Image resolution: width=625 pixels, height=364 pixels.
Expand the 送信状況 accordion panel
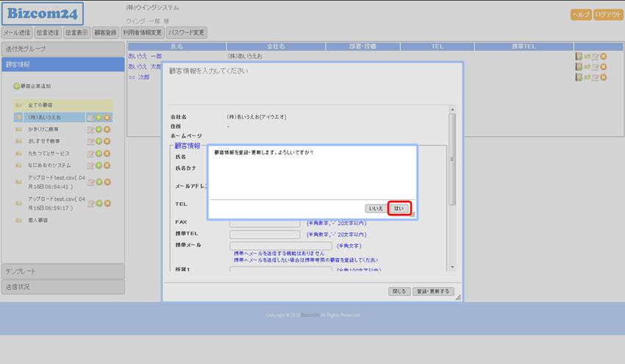(63, 287)
